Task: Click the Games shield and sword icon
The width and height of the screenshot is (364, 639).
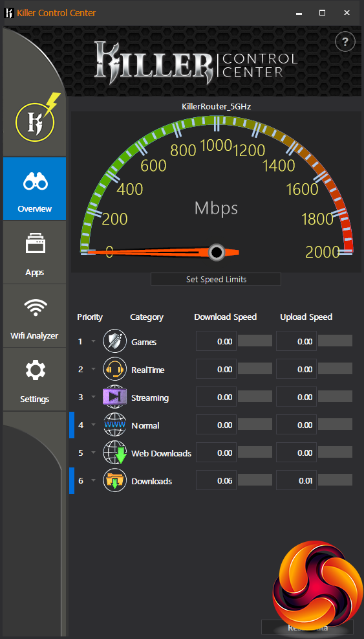Action: (x=115, y=341)
